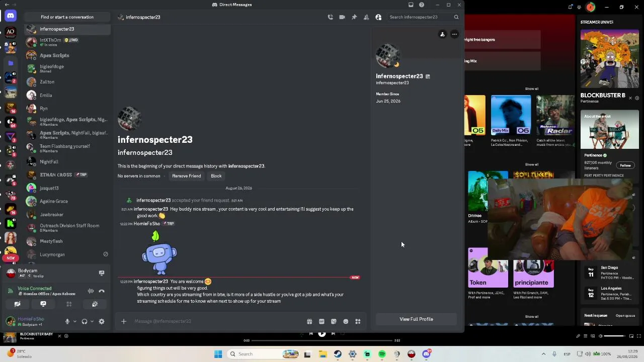Follow Pertinence in Spotify
Viewport: 644px width, 362px height.
click(x=625, y=165)
